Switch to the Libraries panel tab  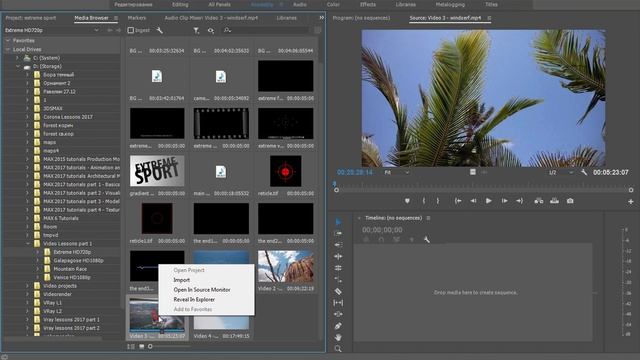point(287,18)
